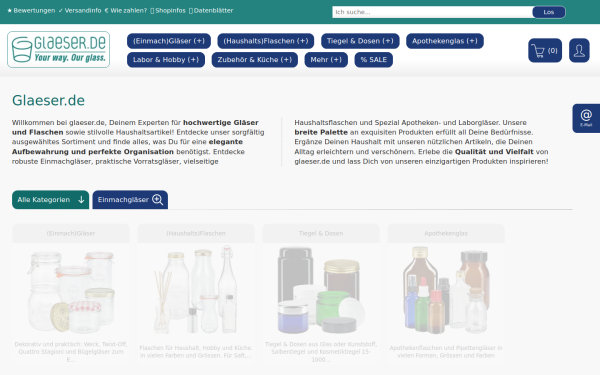Screen dimensions: 600x375
Task: Click the description 'Flaschen für Haushalt, Hobby und Küche'
Action: tap(196, 352)
